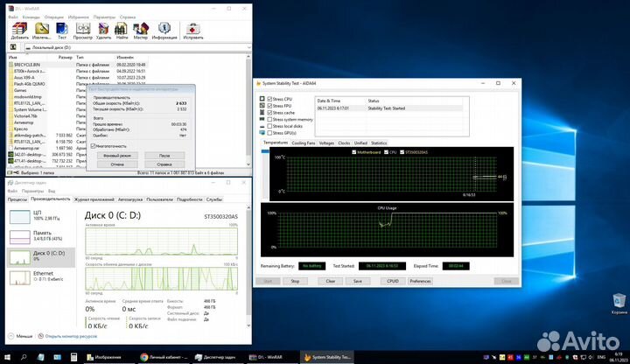Click WinRAR up-one-level folder icon

click(13, 47)
